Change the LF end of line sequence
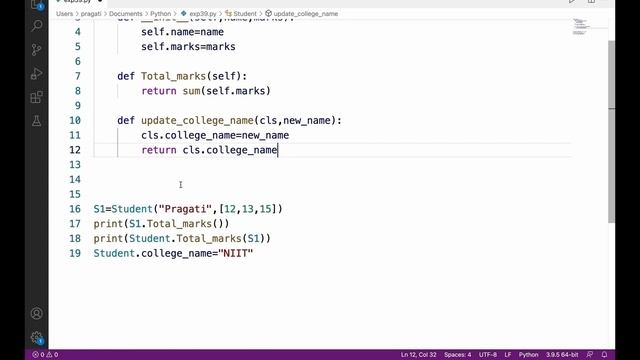Image resolution: width=640 pixels, height=360 pixels. tap(508, 355)
